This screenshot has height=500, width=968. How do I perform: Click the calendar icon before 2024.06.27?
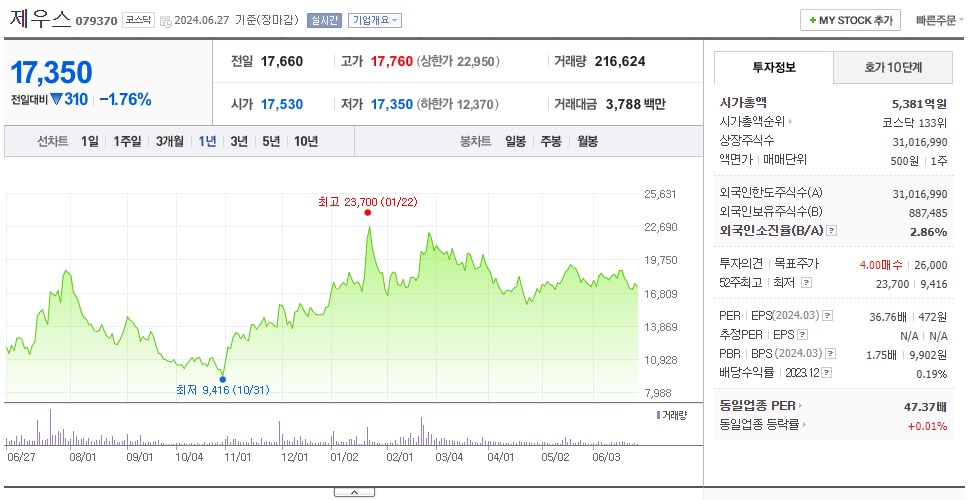(165, 21)
